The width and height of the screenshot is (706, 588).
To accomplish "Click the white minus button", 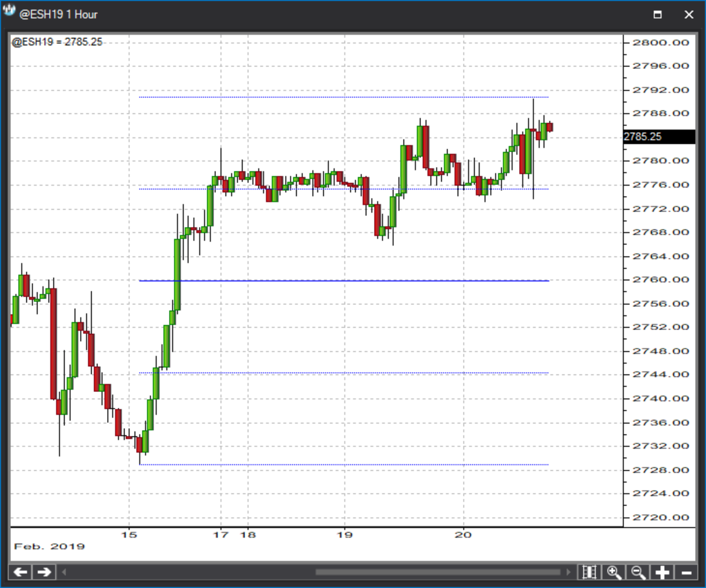I will (687, 573).
